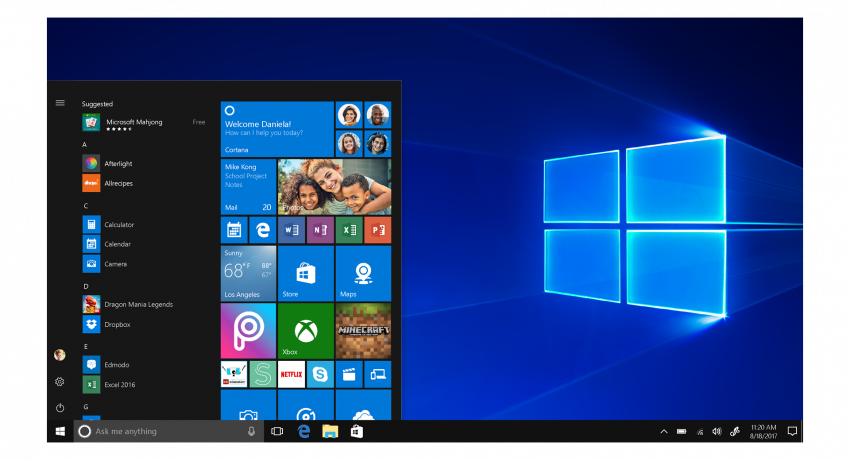This screenshot has height=460, width=850.
Task: Open the Maps tile
Action: pos(363,273)
